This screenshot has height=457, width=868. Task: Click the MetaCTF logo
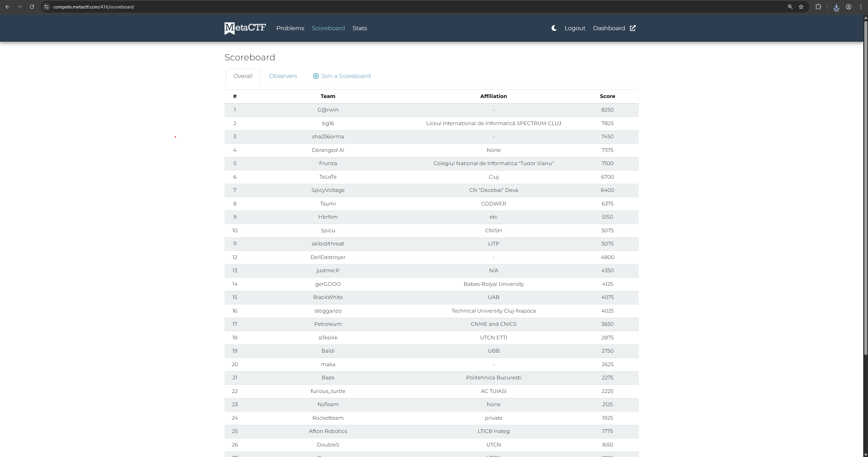tap(245, 28)
